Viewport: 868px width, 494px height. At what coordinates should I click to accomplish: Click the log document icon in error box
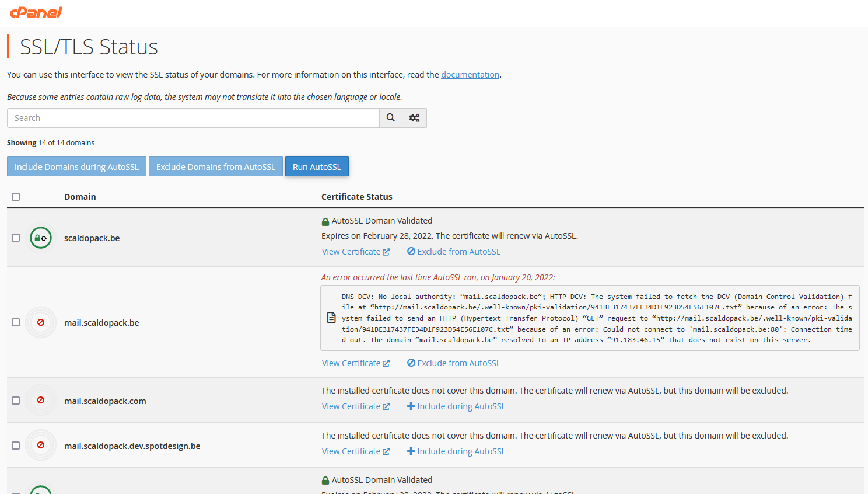coord(331,318)
